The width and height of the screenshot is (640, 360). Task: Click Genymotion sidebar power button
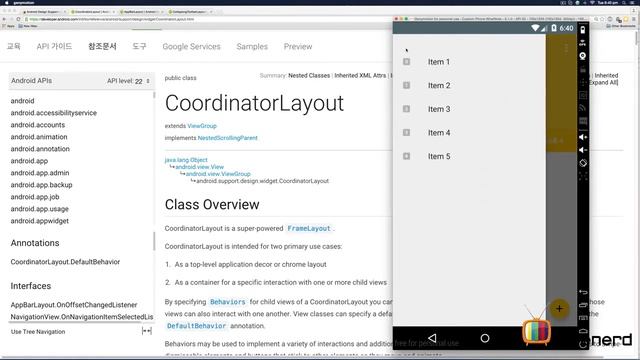point(583,344)
